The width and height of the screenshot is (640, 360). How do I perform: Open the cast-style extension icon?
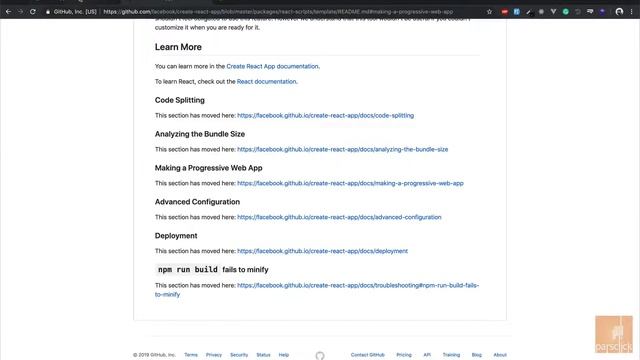point(590,12)
